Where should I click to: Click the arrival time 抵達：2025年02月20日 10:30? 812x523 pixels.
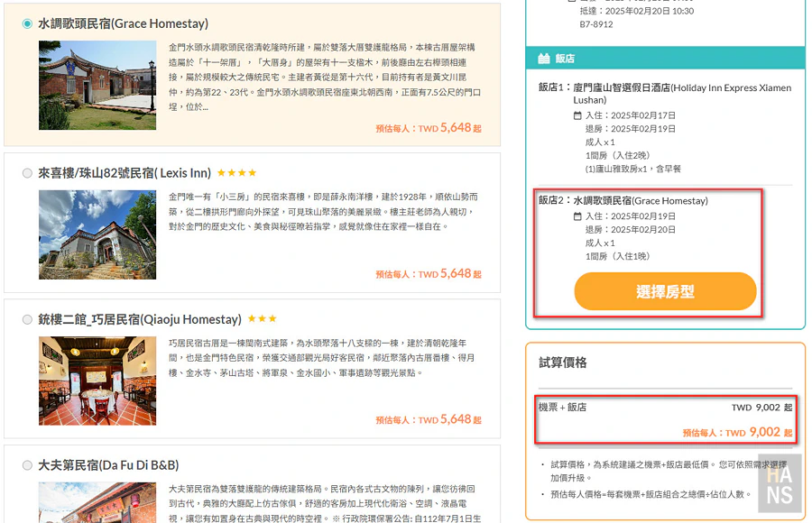coord(636,11)
